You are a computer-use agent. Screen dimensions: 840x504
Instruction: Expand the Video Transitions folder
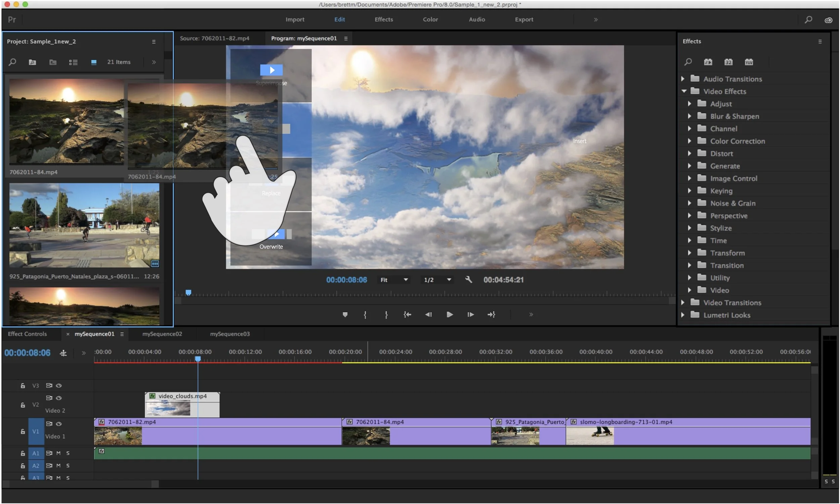tap(683, 302)
